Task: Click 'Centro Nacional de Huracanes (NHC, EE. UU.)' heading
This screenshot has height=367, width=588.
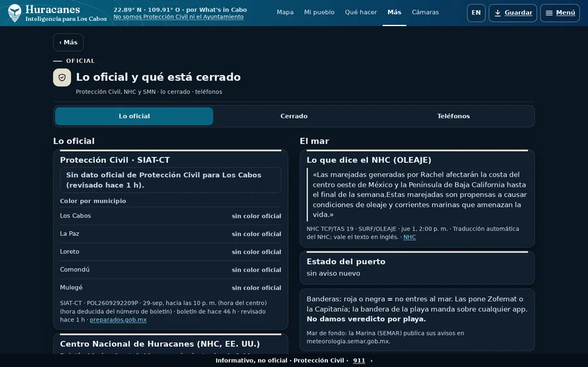Action: click(x=160, y=344)
